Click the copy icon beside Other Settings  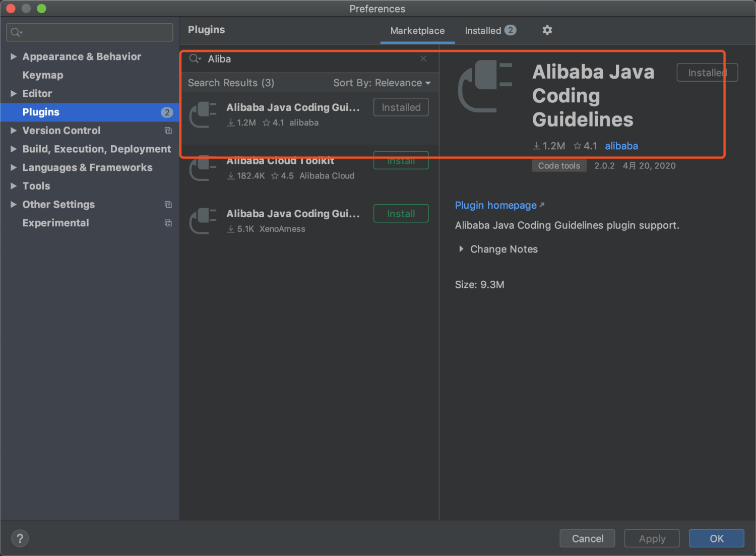point(168,205)
